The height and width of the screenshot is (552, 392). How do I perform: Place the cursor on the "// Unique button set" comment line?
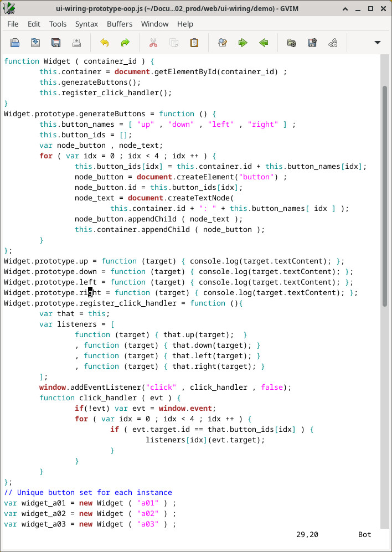coord(89,492)
